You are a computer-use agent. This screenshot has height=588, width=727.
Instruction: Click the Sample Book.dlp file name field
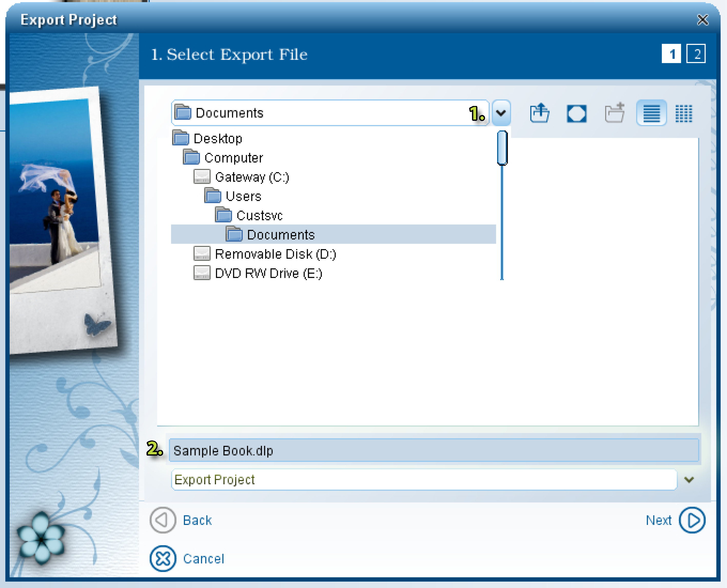(434, 450)
